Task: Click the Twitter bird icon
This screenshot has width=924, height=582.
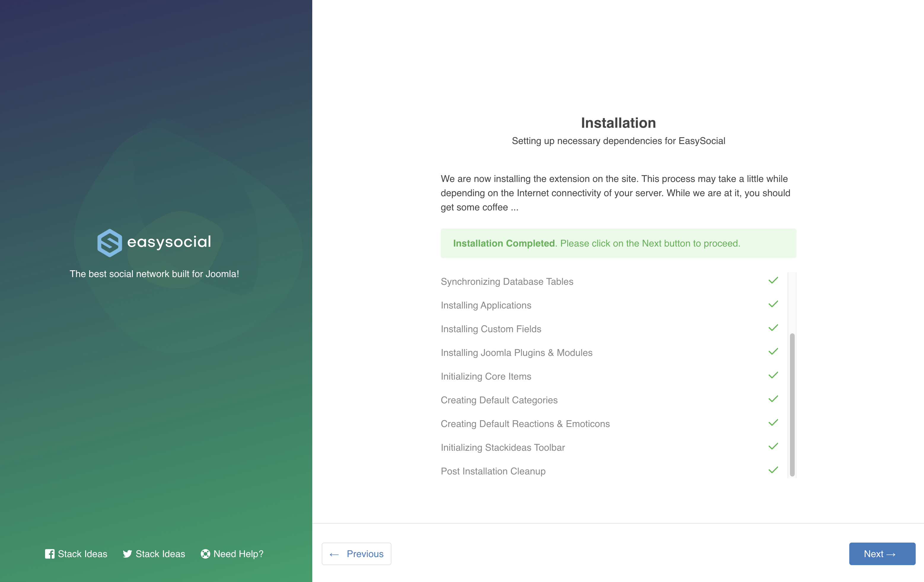Action: [128, 554]
